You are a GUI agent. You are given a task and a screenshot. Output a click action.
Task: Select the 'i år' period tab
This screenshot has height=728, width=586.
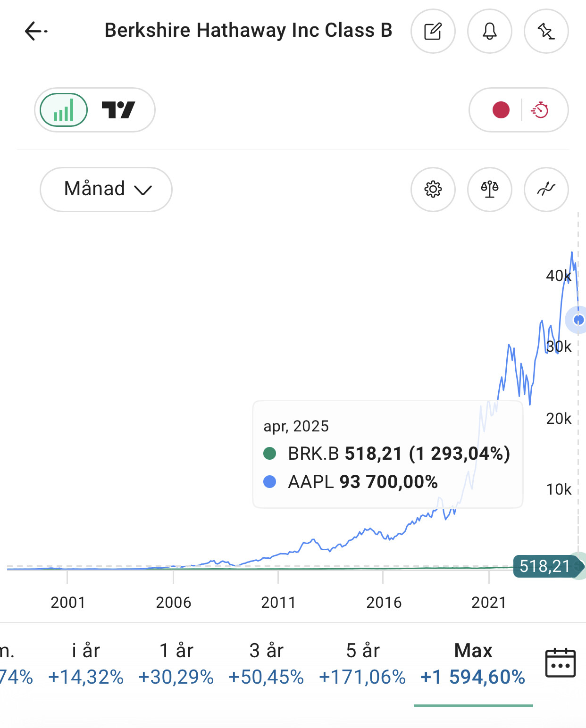86,663
